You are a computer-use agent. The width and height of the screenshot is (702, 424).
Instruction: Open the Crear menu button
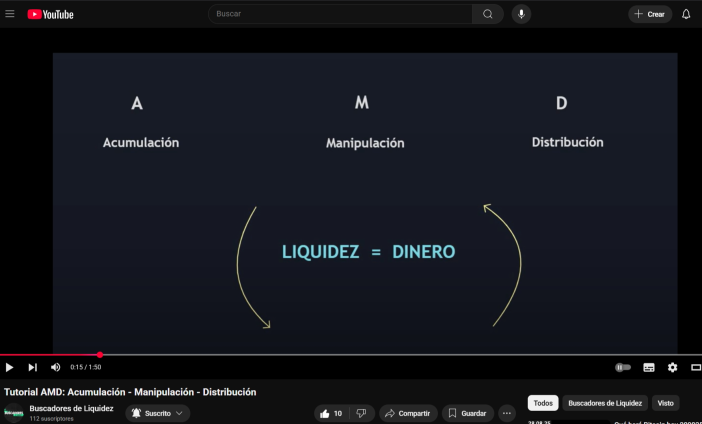click(650, 14)
